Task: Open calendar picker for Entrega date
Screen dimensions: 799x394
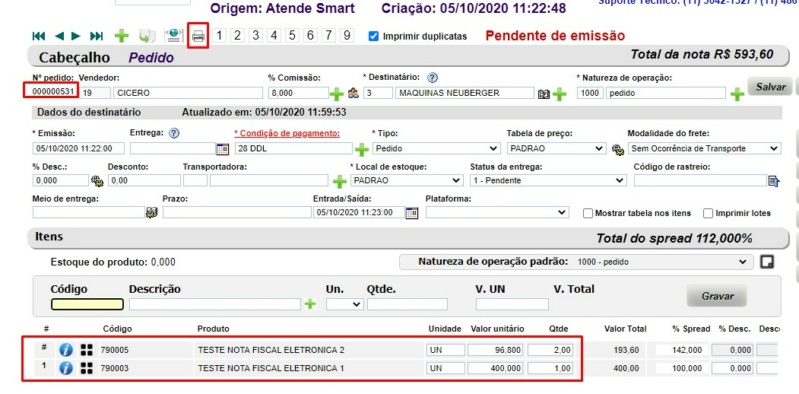Action: (223, 149)
